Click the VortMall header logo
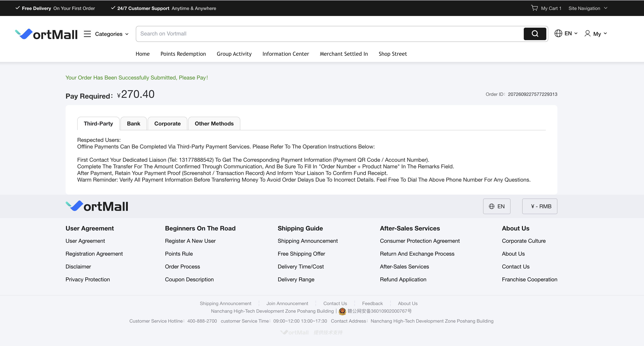 [46, 34]
